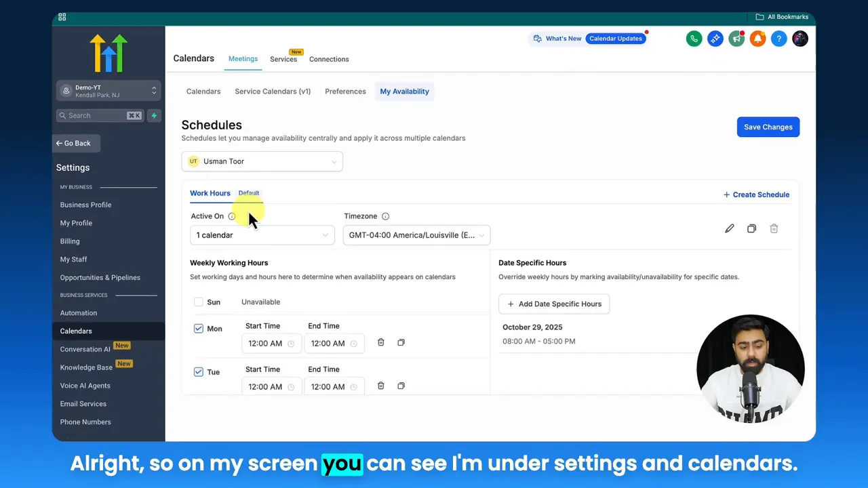Switch to the Preferences tab
The height and width of the screenshot is (488, 868).
pos(345,91)
